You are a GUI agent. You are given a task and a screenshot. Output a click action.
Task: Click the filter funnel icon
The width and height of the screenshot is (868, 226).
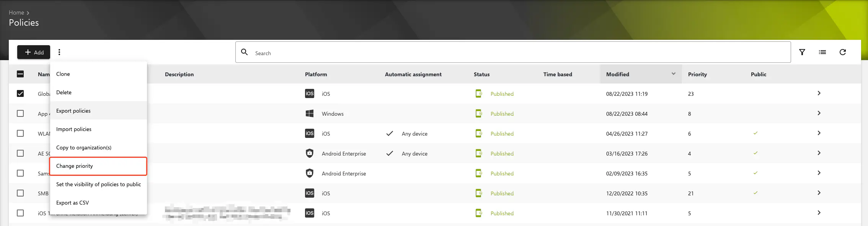click(x=802, y=52)
